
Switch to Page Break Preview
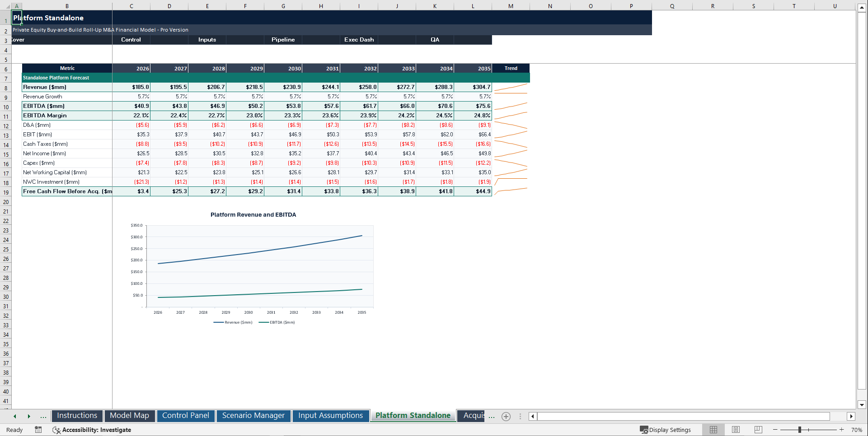(758, 430)
